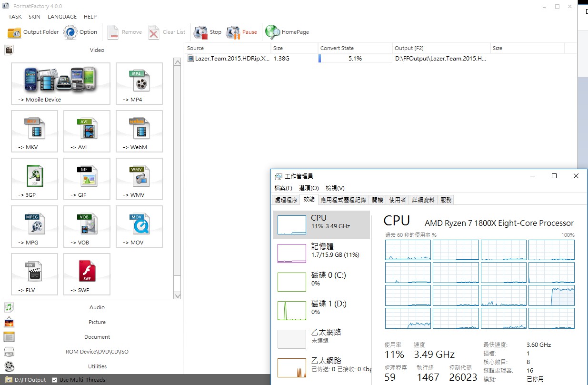Select the CPU performance item
Viewport: 588px width, 385px height.
[x=321, y=225]
